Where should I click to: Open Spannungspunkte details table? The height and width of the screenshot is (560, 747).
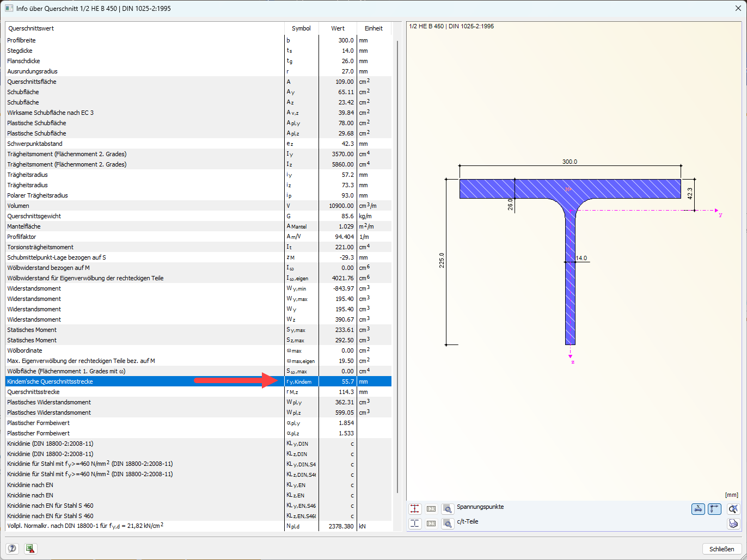[x=448, y=509]
